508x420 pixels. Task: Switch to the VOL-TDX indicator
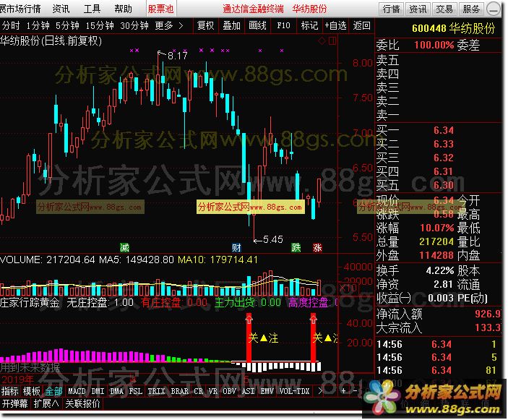click(295, 391)
